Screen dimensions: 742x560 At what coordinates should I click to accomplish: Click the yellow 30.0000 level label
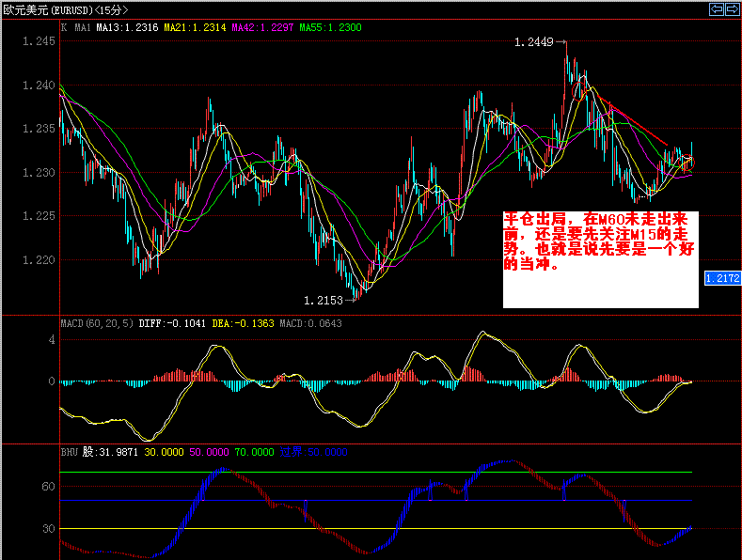164,452
